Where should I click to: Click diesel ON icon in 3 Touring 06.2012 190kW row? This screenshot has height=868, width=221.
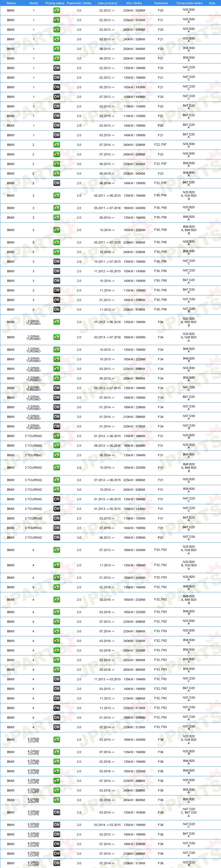pos(57,538)
